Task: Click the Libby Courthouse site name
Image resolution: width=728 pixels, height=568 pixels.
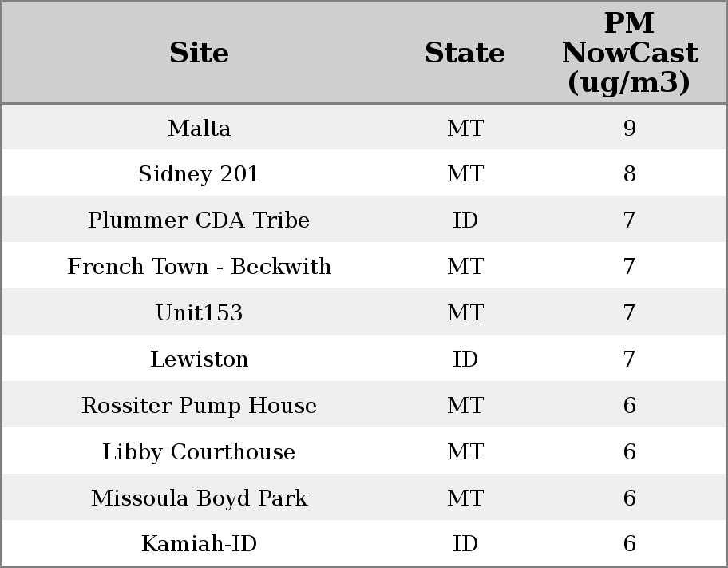Action: [x=199, y=452]
